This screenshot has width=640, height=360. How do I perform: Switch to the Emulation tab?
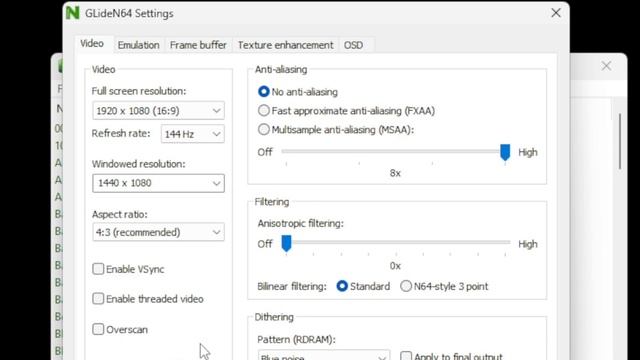138,45
